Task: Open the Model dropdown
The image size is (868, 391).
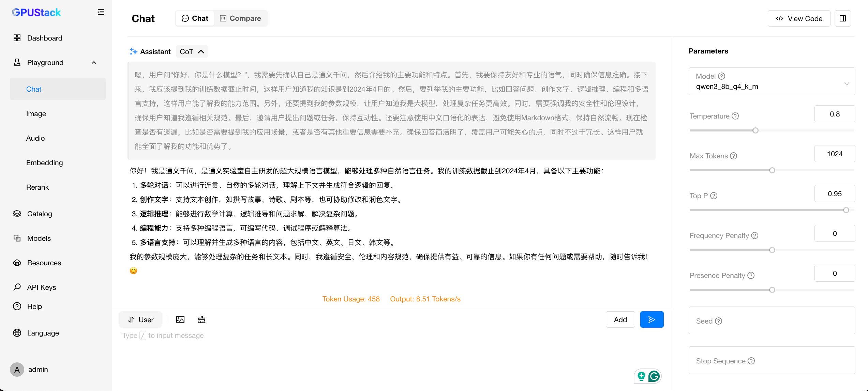Action: click(x=772, y=81)
